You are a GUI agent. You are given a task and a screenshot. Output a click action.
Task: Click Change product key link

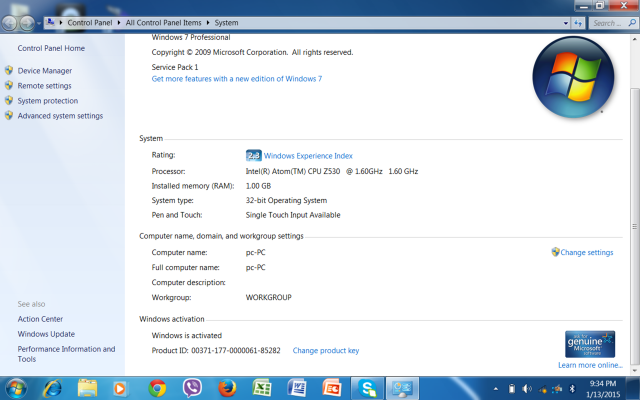click(x=326, y=351)
